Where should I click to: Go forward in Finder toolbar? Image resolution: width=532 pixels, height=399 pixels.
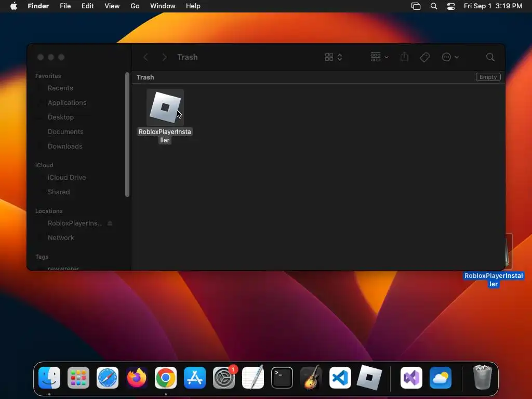click(x=165, y=57)
